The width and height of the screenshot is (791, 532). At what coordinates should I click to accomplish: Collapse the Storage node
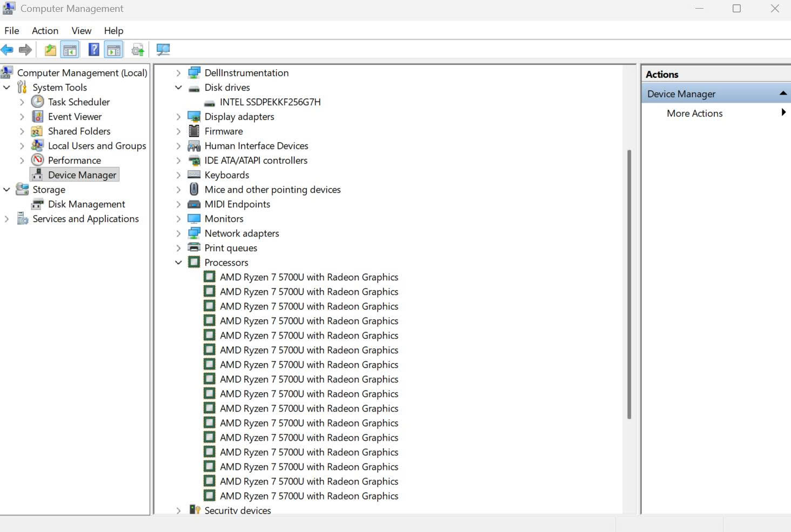coord(6,190)
